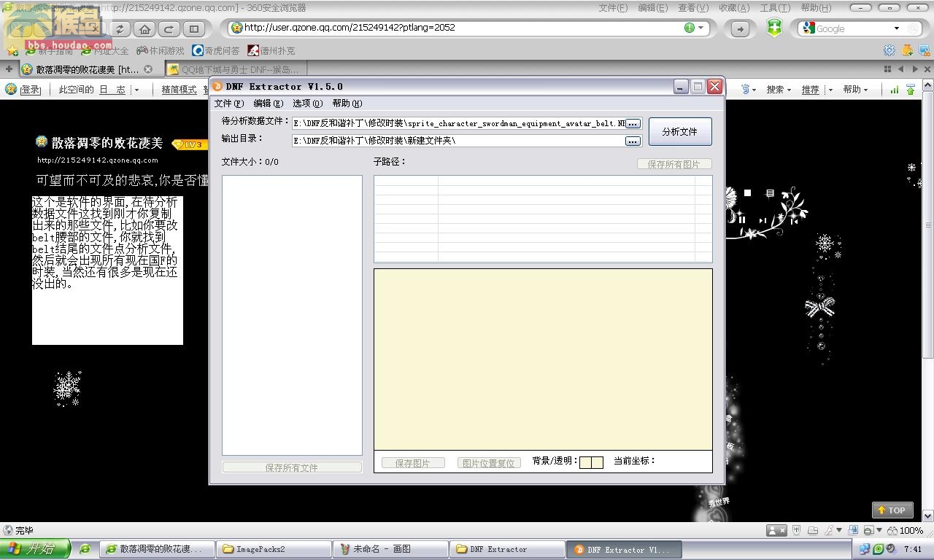Go to the browser home page icon
This screenshot has height=560, width=934.
[x=144, y=29]
